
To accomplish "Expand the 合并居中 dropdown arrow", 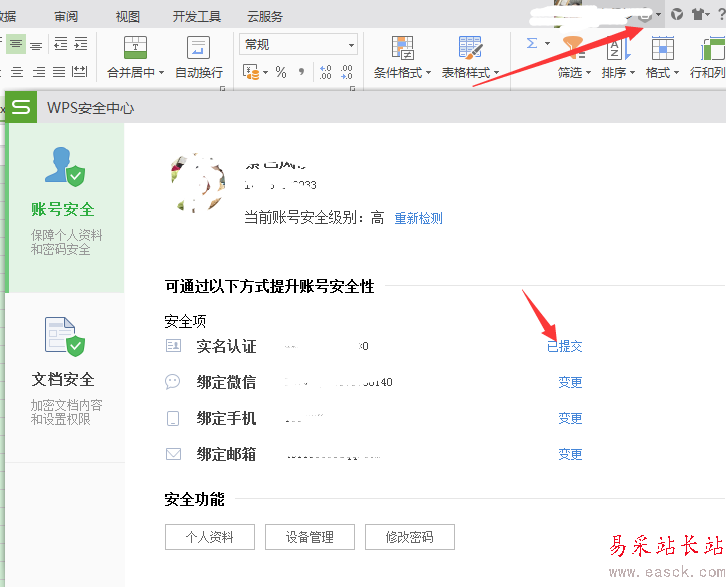I will [x=162, y=73].
